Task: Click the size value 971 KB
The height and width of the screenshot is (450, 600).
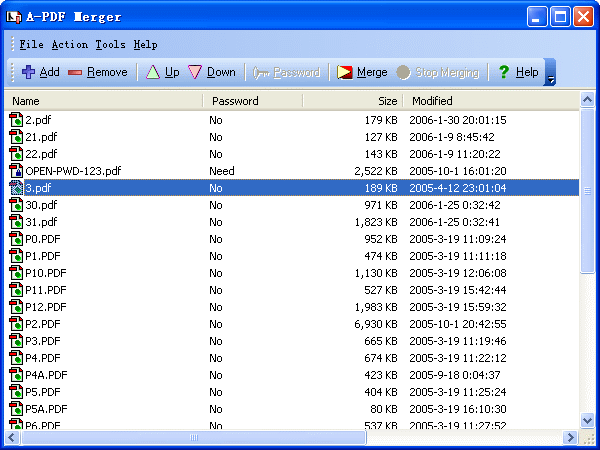Action: [x=381, y=205]
